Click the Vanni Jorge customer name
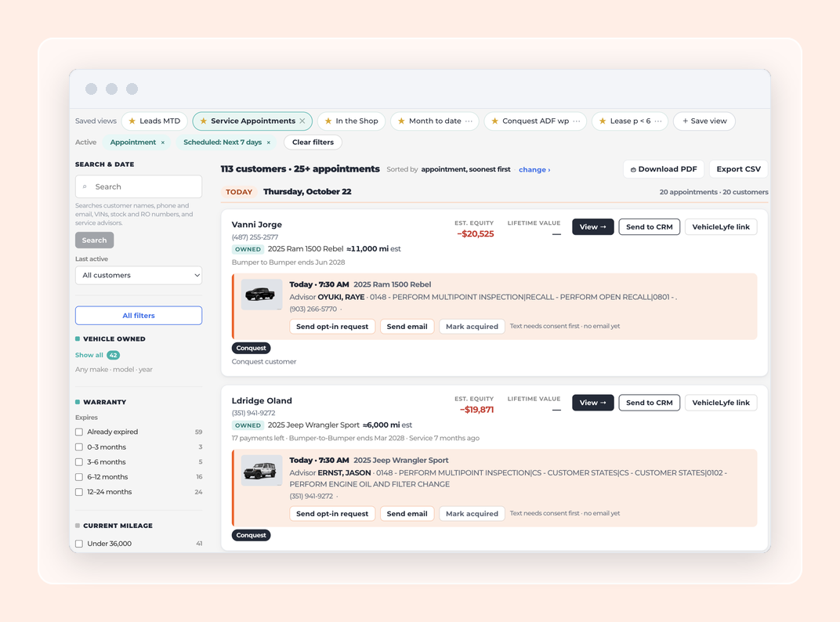 point(256,225)
